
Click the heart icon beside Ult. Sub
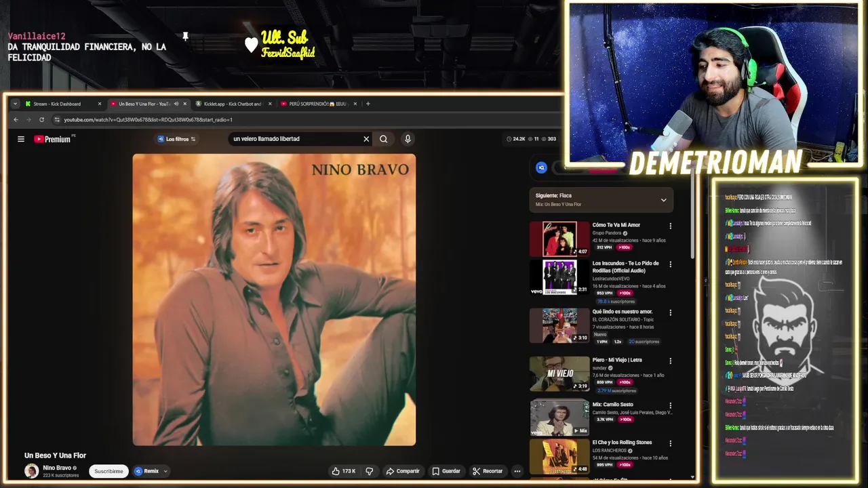click(x=251, y=45)
